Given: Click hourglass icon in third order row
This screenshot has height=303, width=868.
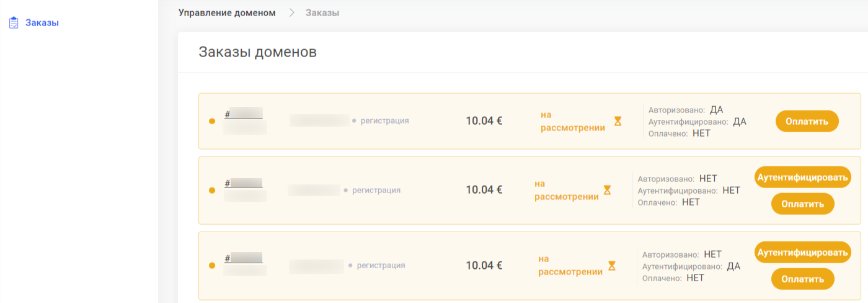Looking at the screenshot, I should click(x=612, y=266).
